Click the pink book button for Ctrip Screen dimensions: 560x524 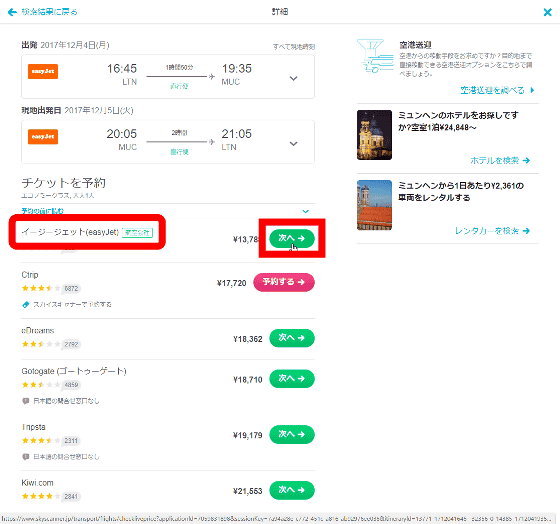(284, 282)
